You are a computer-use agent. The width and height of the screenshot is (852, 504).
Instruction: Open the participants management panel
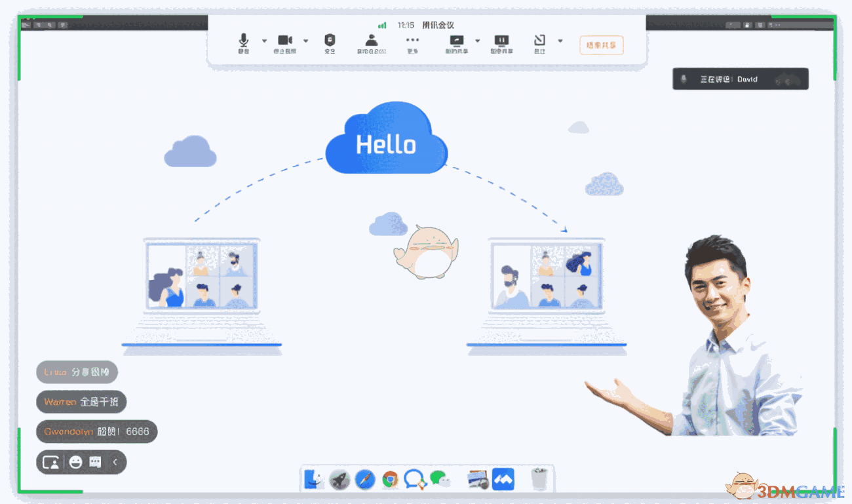372,43
